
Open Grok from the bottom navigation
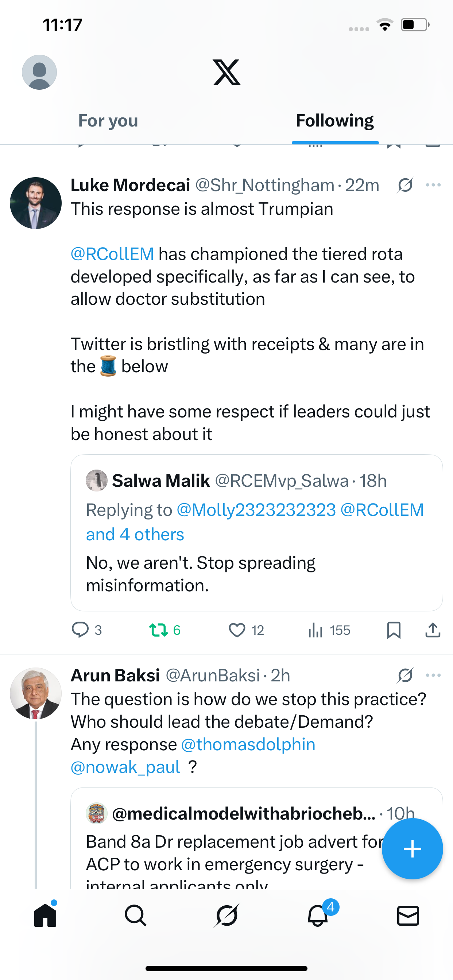(226, 915)
